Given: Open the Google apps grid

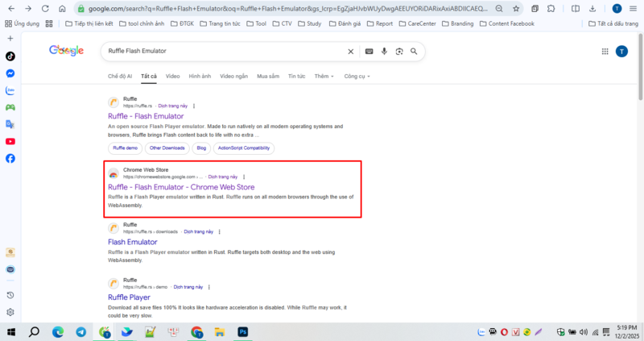Looking at the screenshot, I should pyautogui.click(x=605, y=52).
